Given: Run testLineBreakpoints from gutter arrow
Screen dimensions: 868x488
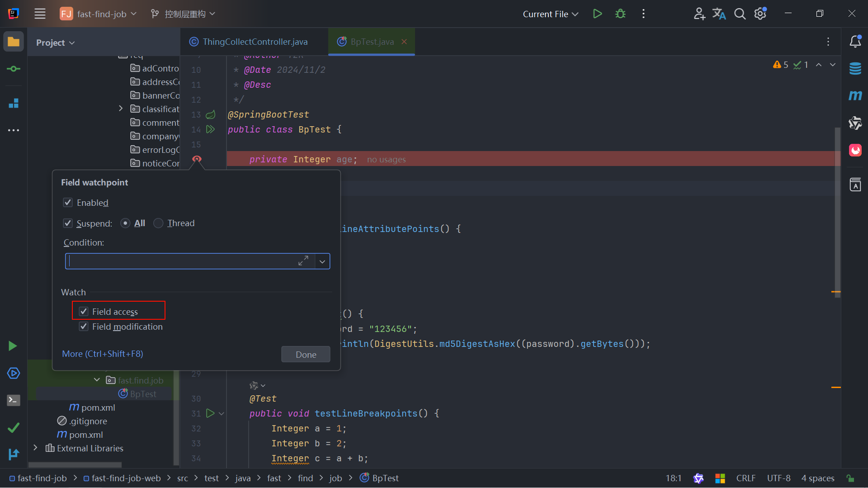Looking at the screenshot, I should click(x=210, y=413).
